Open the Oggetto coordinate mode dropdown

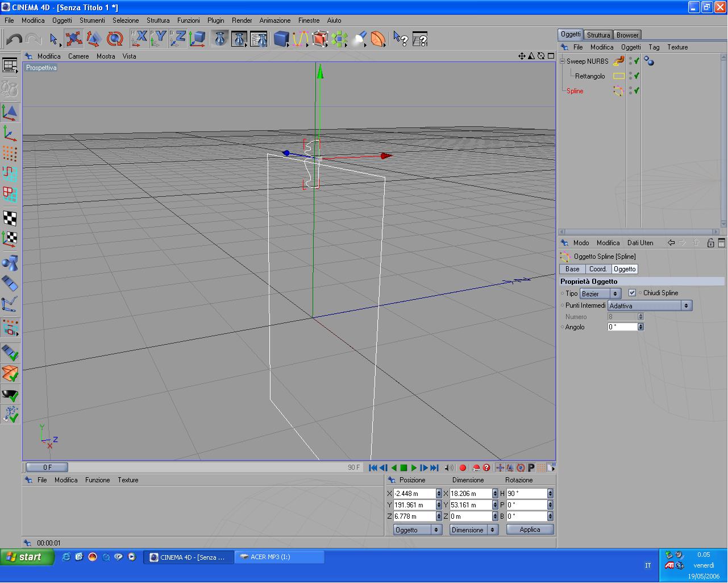tap(418, 530)
